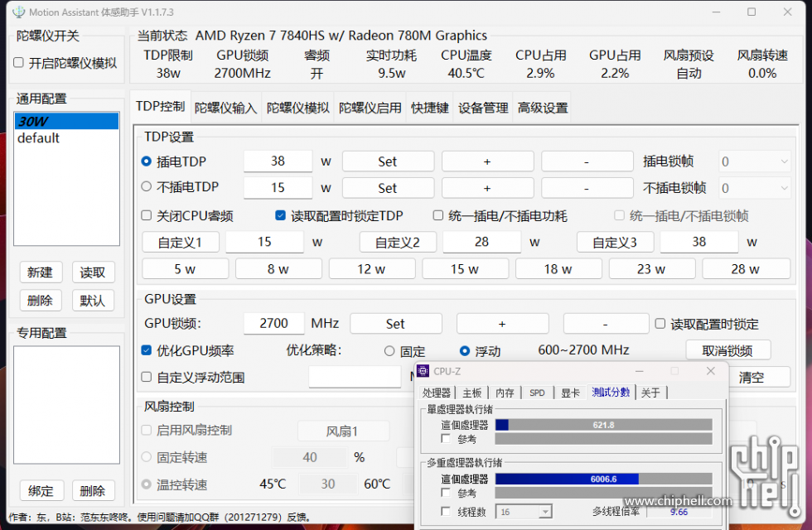This screenshot has width=812, height=530.
Task: Close the CPU-Z window
Action: [711, 371]
